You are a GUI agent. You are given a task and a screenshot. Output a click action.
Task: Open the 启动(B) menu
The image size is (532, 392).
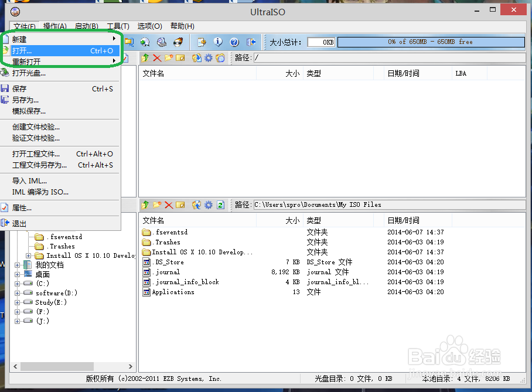[x=87, y=26]
